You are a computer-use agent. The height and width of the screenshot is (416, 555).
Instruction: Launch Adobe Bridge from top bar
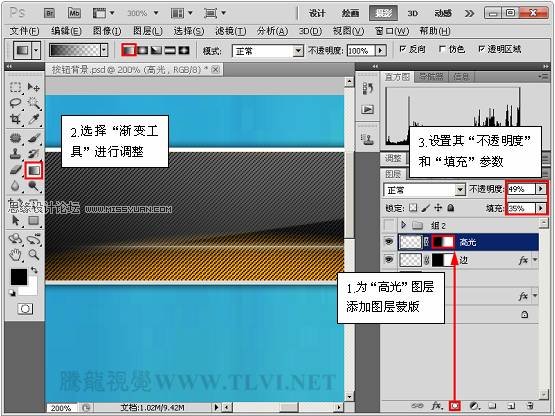pos(50,13)
